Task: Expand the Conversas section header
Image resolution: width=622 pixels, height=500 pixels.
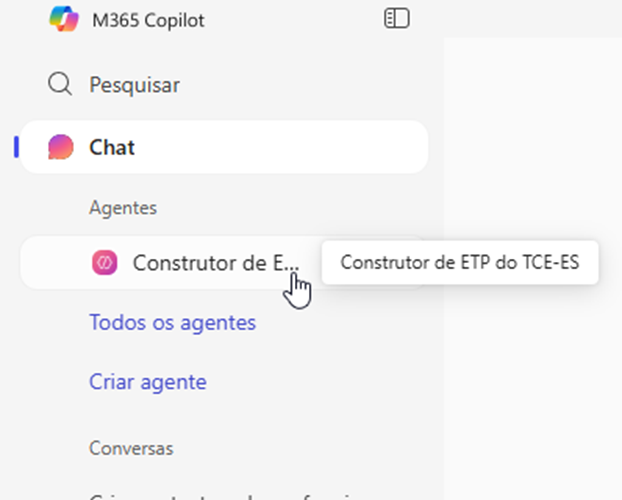Action: tap(131, 447)
